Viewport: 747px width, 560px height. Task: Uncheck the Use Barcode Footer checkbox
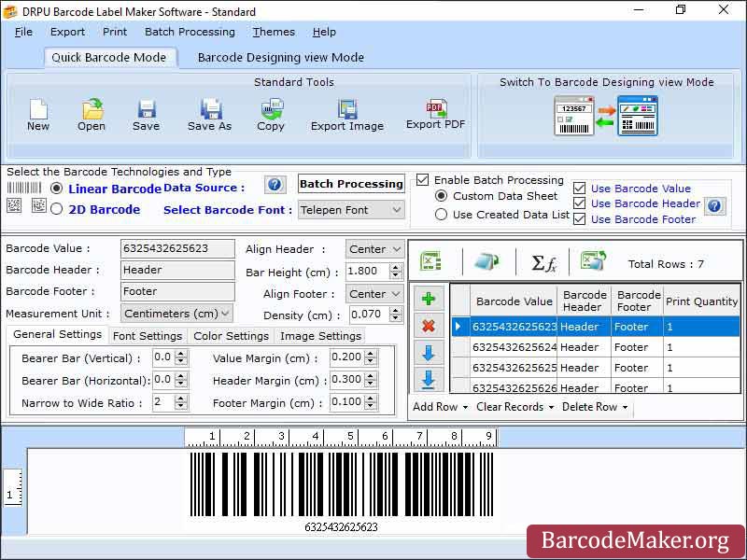580,219
